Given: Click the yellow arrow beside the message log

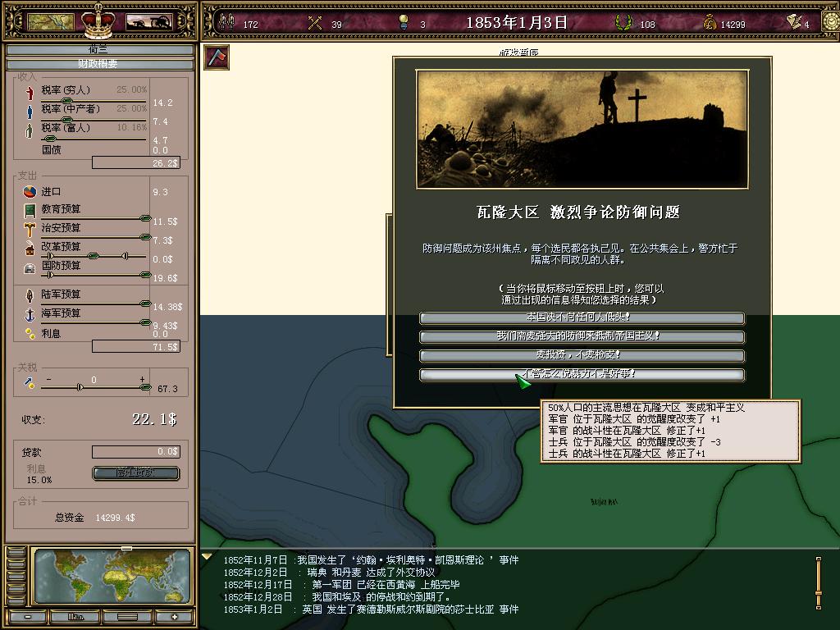Looking at the screenshot, I should (x=207, y=557).
